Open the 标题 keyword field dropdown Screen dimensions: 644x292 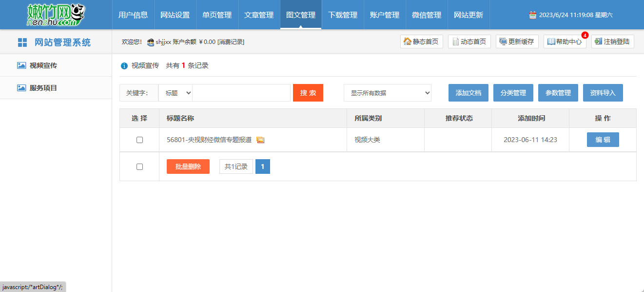click(x=176, y=93)
